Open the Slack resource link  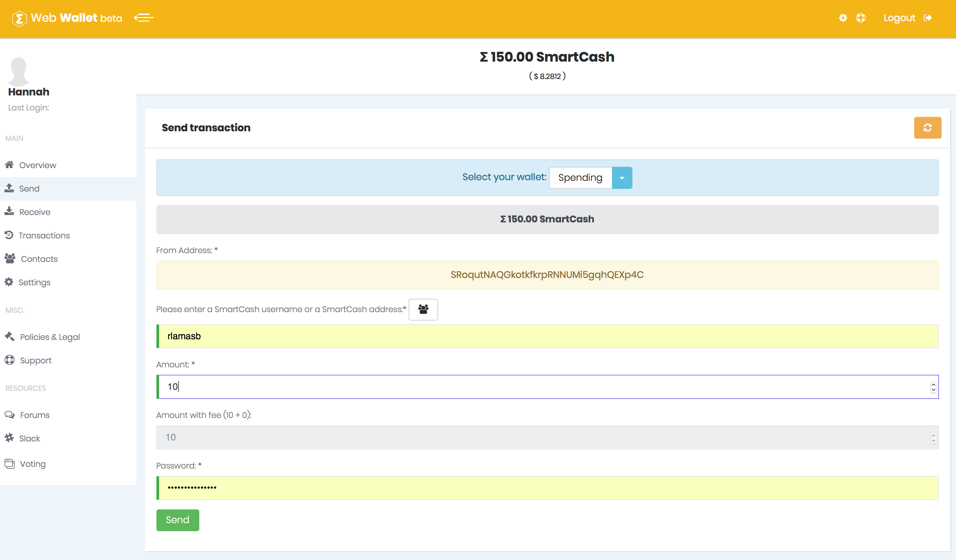click(x=29, y=439)
